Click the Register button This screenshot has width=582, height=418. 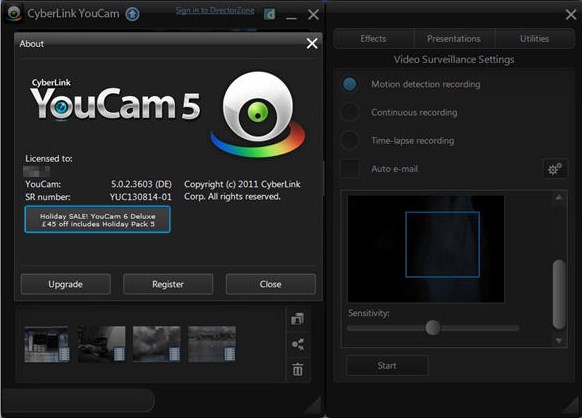click(168, 284)
